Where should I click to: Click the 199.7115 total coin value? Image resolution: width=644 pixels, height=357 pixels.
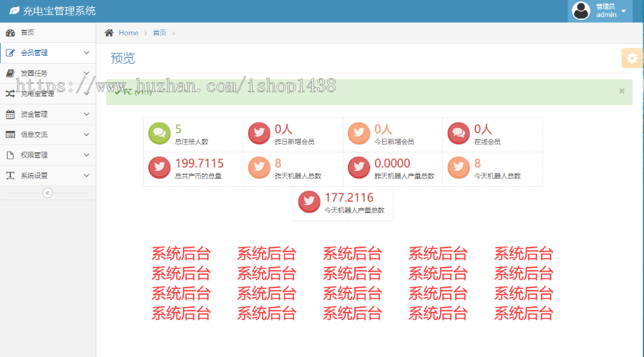pyautogui.click(x=199, y=164)
